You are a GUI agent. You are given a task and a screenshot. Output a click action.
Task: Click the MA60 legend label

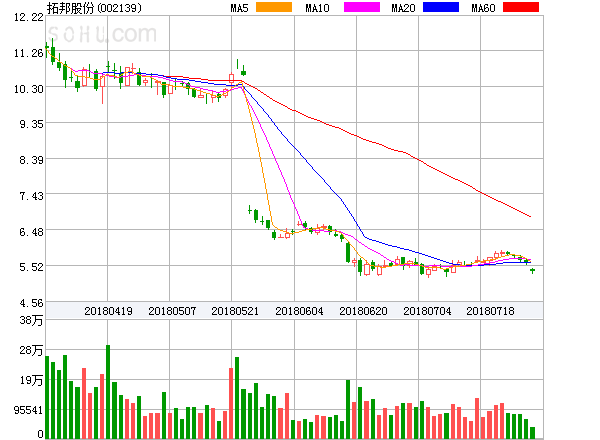pyautogui.click(x=483, y=8)
